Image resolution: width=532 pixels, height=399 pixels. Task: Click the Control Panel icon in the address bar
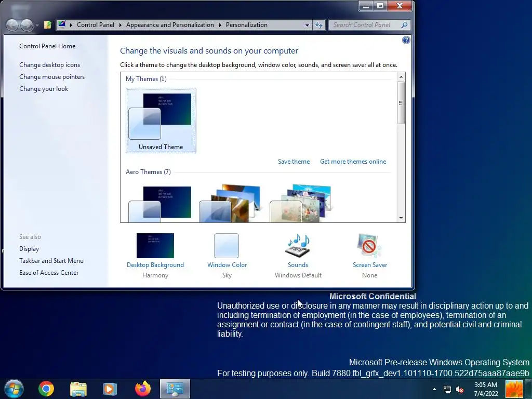tap(62, 24)
